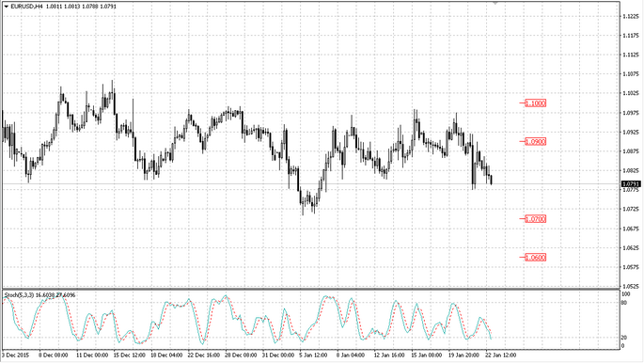This screenshot has height=363, width=644.
Task: Click the 19 Jan 20:00 time label
Action: click(463, 355)
